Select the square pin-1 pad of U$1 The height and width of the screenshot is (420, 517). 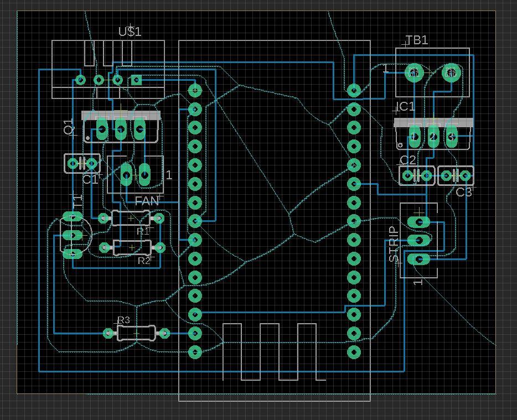pyautogui.click(x=136, y=80)
